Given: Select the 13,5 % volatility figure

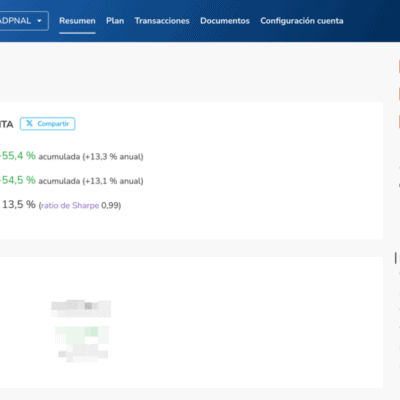Looking at the screenshot, I should point(19,204).
